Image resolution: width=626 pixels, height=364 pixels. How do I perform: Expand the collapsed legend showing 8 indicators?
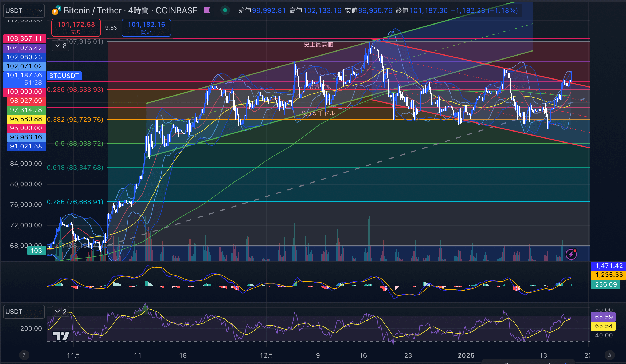pyautogui.click(x=61, y=46)
